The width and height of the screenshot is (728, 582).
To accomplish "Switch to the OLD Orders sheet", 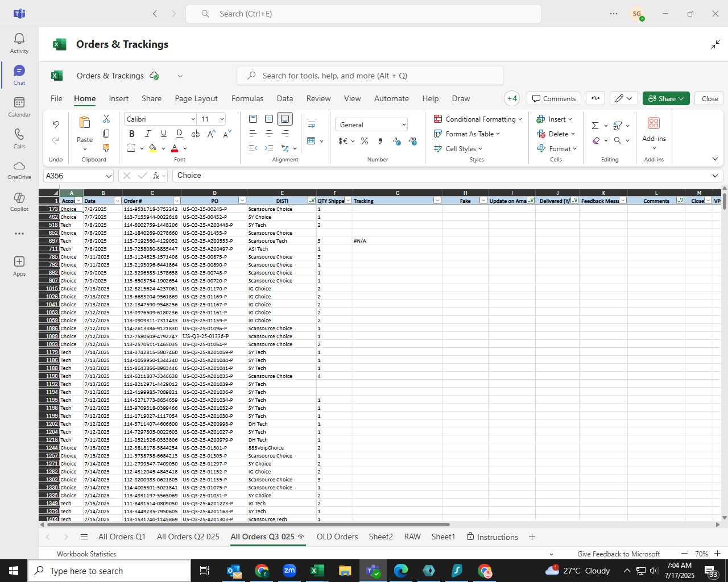I will pyautogui.click(x=337, y=537).
